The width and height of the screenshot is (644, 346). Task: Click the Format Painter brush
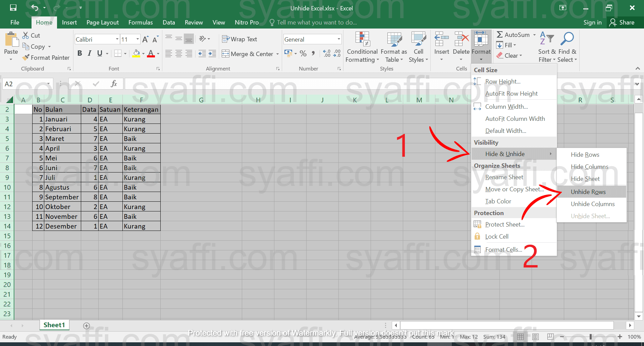[25, 58]
